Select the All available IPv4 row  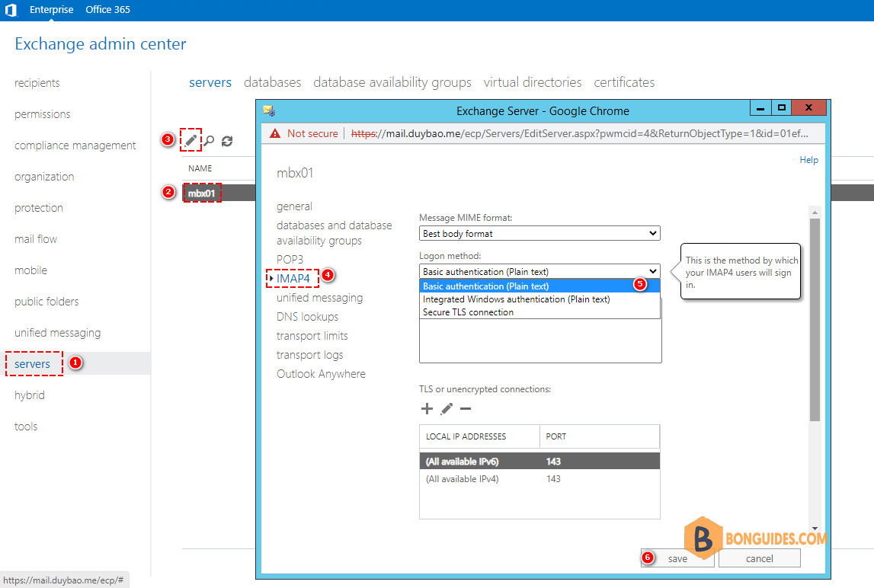pyautogui.click(x=539, y=479)
